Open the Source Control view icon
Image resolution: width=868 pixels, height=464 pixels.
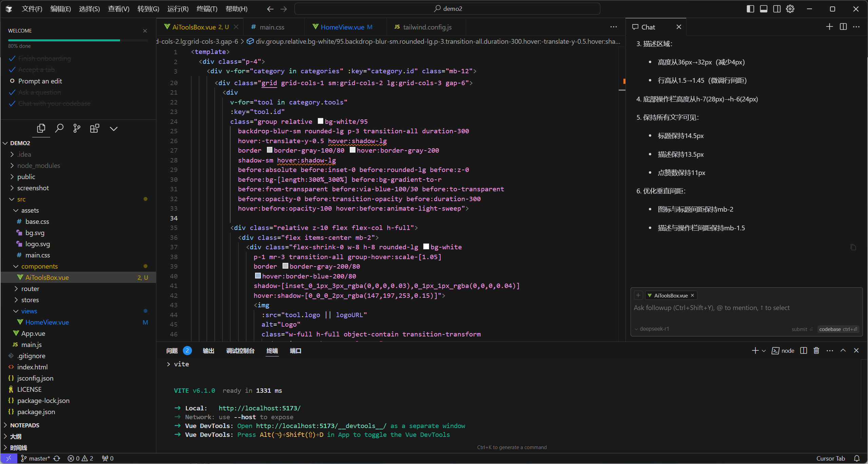pos(77,128)
